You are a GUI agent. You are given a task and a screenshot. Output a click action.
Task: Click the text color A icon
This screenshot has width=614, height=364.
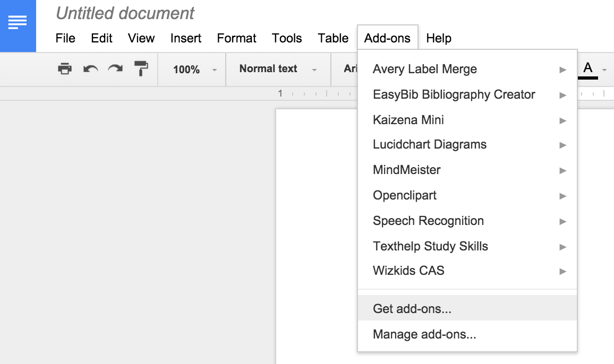(x=588, y=70)
